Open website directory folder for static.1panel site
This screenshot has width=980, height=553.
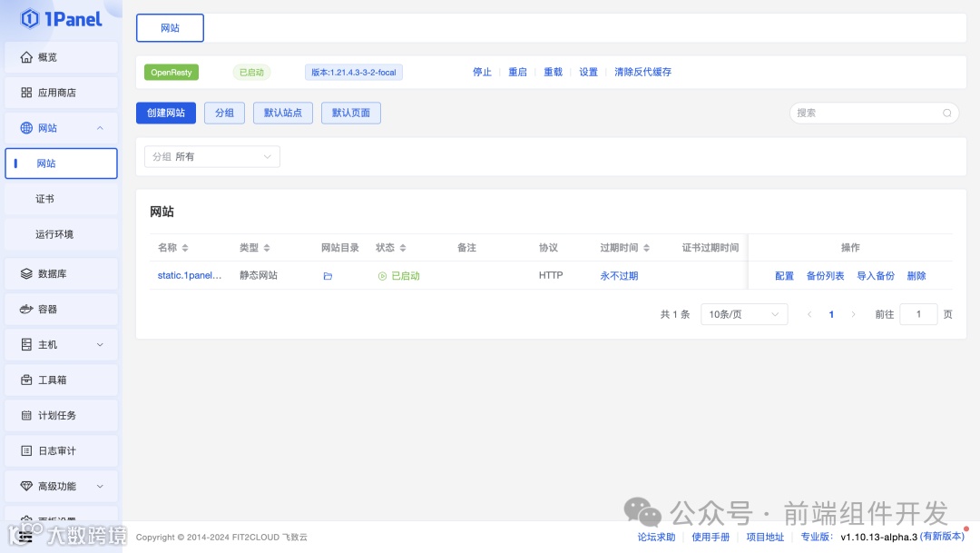pyautogui.click(x=328, y=275)
